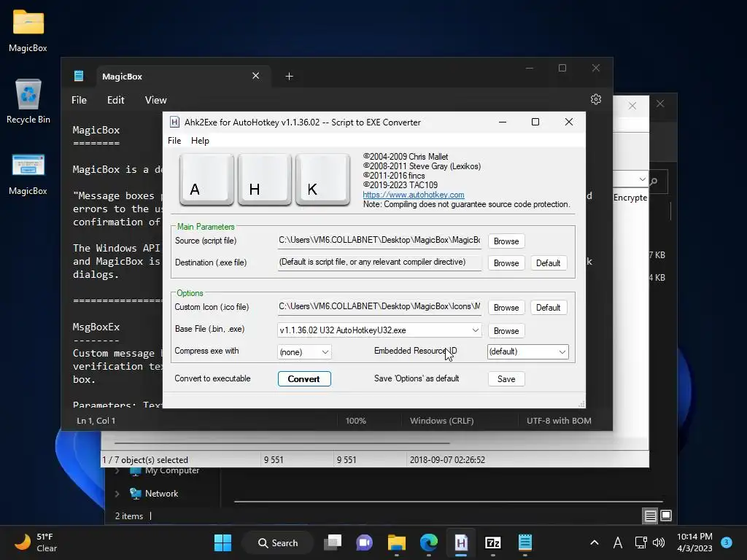Open Notepad settings gear

[x=596, y=99]
